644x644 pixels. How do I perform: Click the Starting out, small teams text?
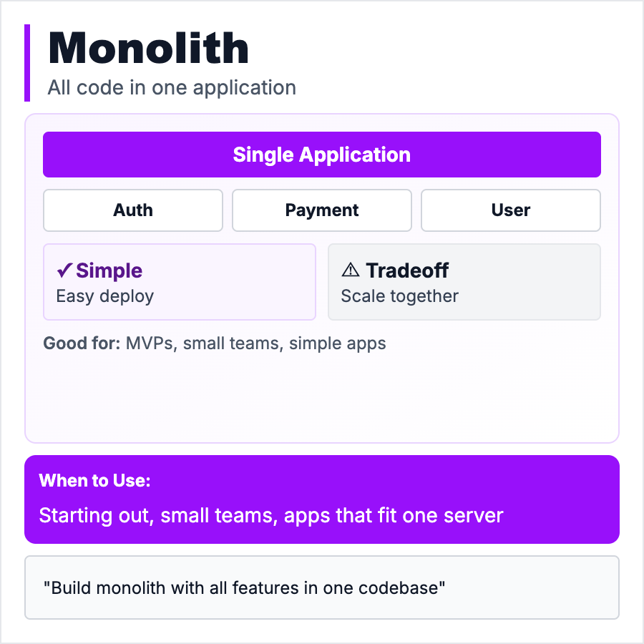[271, 515]
